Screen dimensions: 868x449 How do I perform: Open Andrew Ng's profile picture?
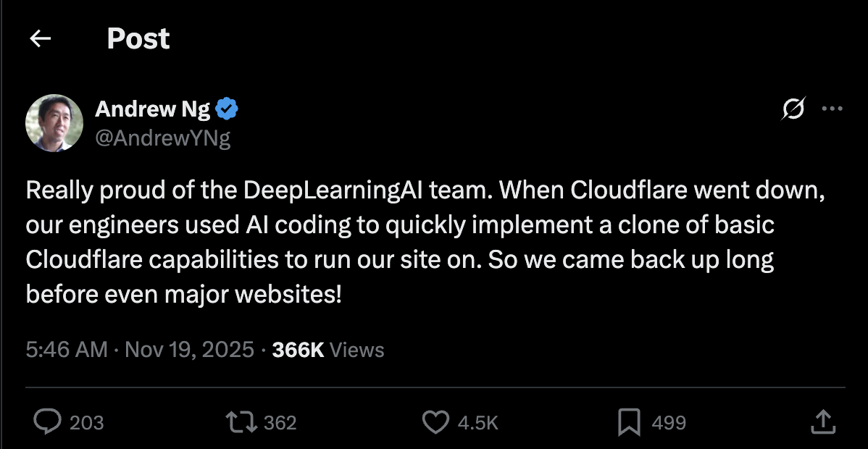(x=54, y=122)
